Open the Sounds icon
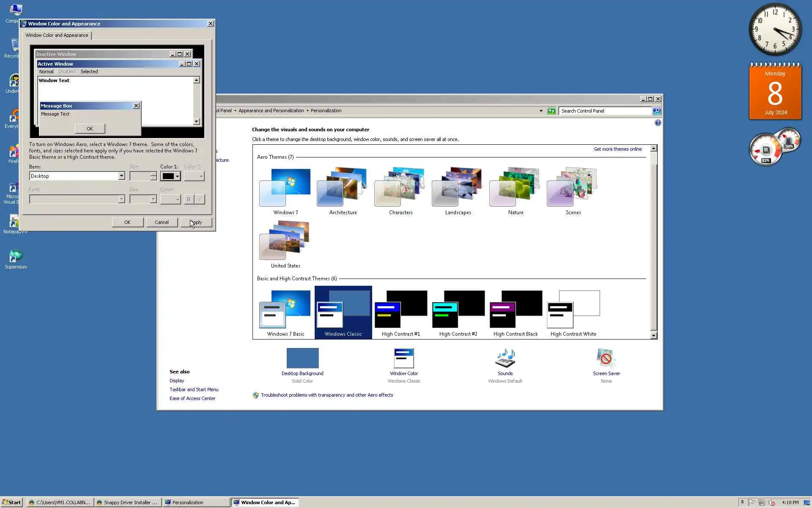 (505, 359)
